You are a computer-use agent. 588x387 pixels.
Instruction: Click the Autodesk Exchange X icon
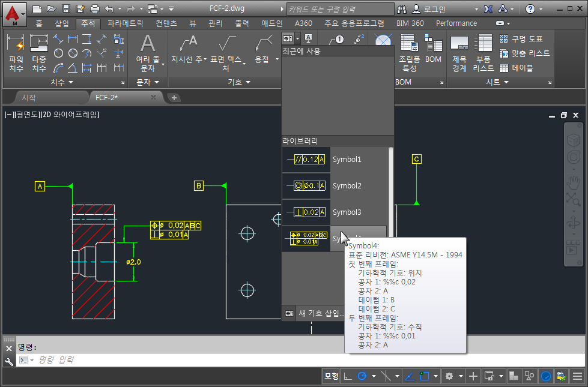pyautogui.click(x=488, y=9)
